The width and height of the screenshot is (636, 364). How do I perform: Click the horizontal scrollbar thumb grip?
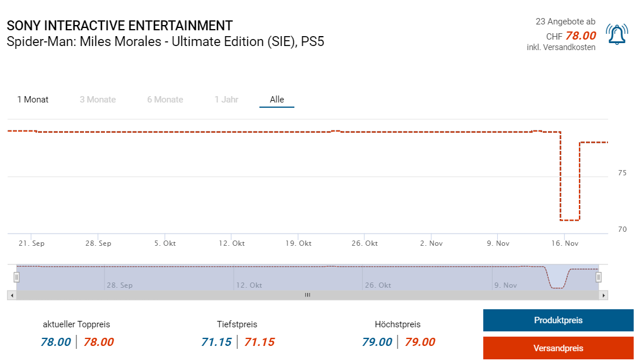(307, 295)
